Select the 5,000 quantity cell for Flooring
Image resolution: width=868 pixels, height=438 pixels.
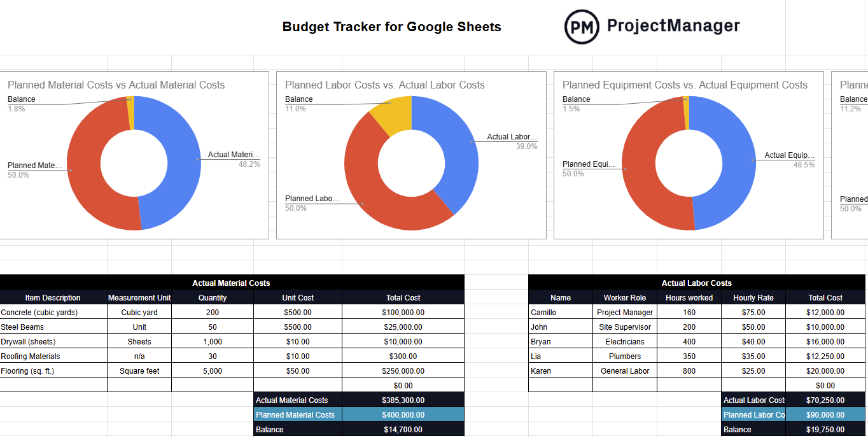coord(213,371)
